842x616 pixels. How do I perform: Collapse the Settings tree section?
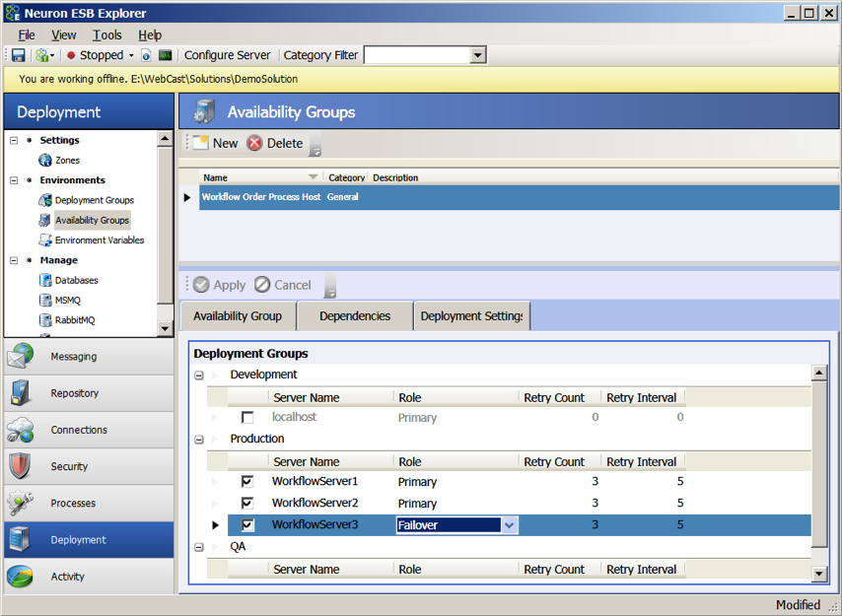pos(14,140)
